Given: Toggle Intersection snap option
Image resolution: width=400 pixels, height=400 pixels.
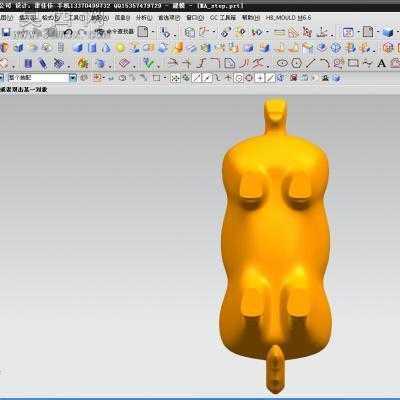Looking at the screenshot, I should pos(228,78).
